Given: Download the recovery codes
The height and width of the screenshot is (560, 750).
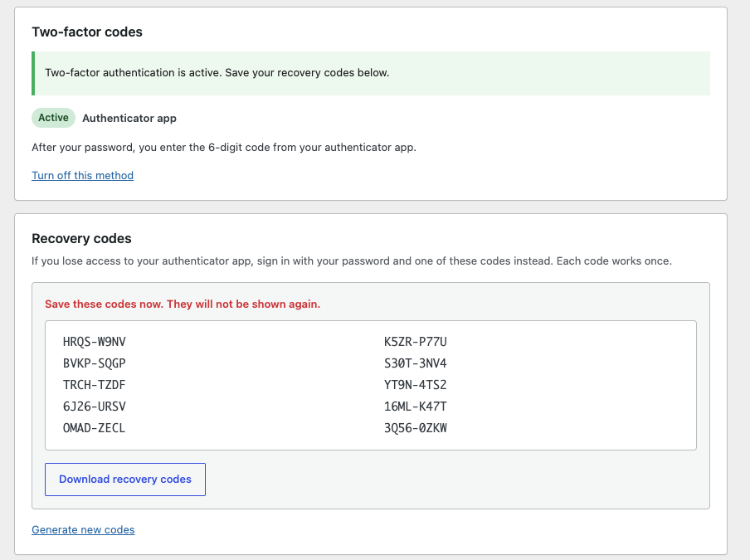Looking at the screenshot, I should (125, 480).
